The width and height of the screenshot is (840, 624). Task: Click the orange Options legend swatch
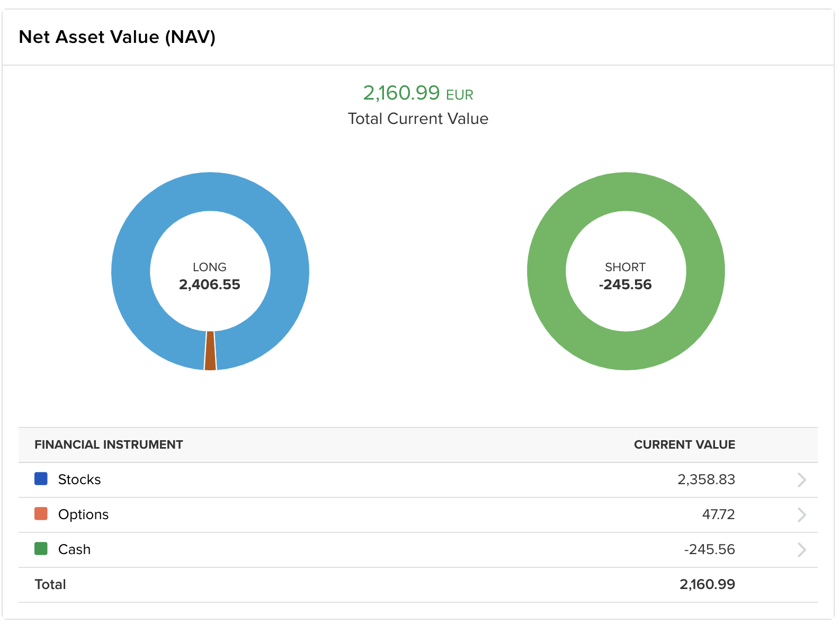tap(41, 514)
